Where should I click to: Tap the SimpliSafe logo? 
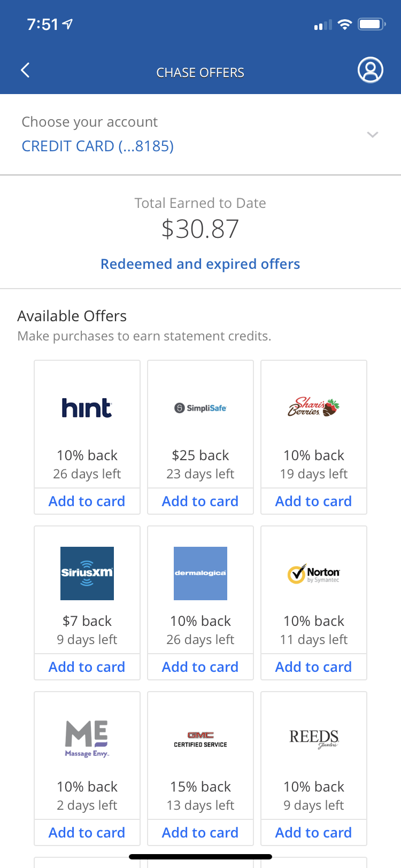(x=200, y=408)
